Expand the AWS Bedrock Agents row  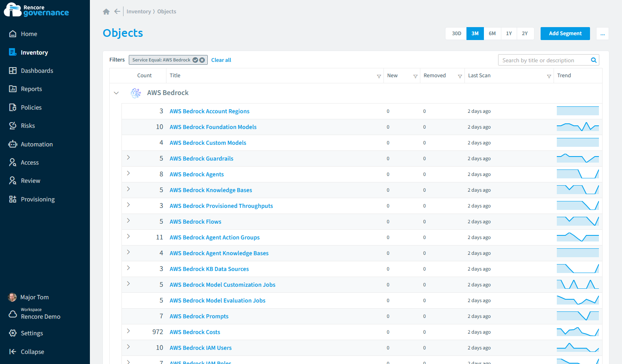tap(128, 173)
